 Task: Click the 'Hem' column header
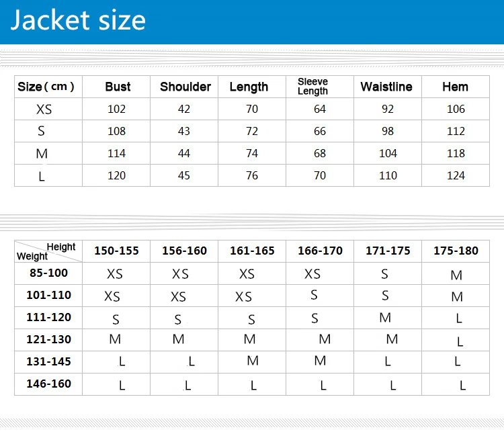tap(455, 87)
